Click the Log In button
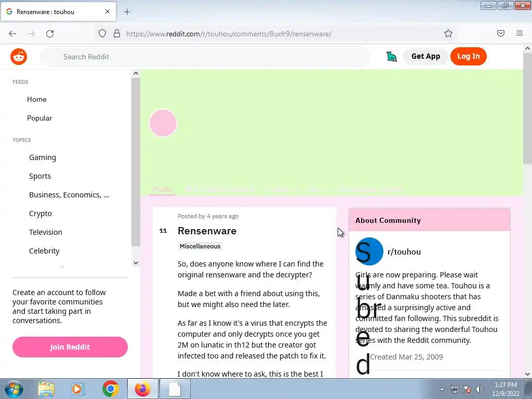This screenshot has height=399, width=532. (x=468, y=56)
